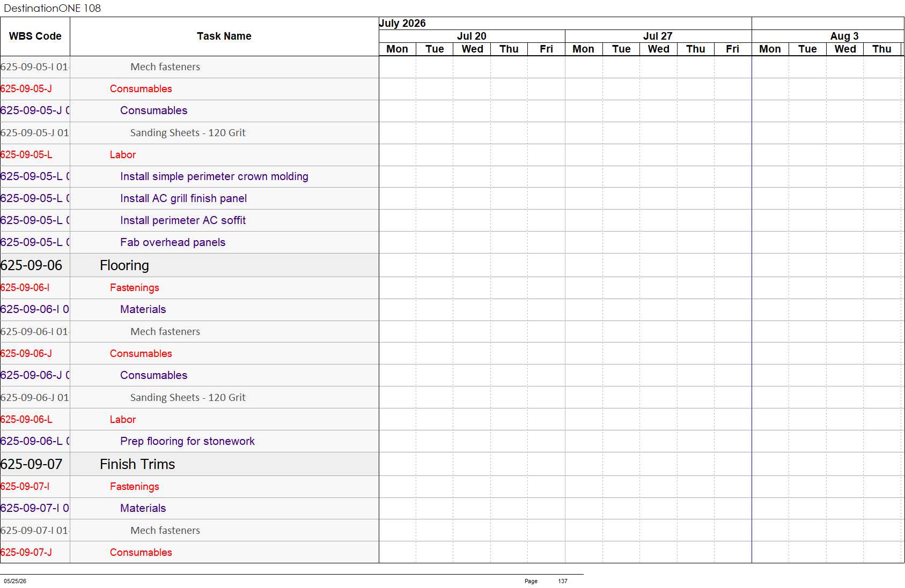Select Install perimeter AC soffit task
Screen dimensions: 905x588
point(183,220)
